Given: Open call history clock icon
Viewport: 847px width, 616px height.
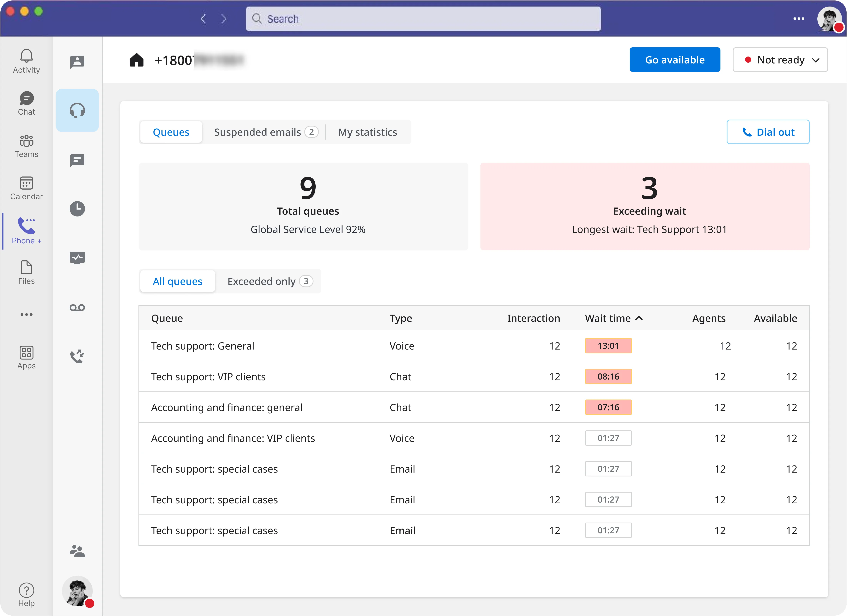Looking at the screenshot, I should [77, 209].
